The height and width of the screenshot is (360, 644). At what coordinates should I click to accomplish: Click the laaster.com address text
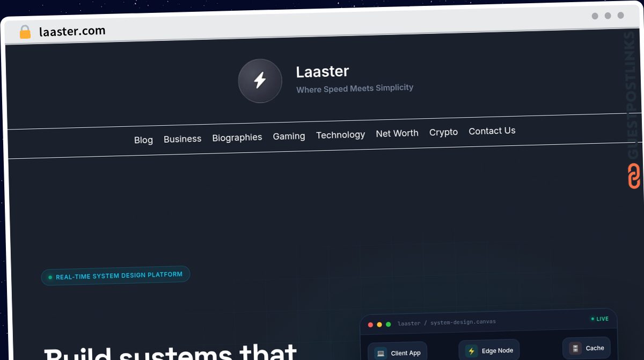[72, 31]
